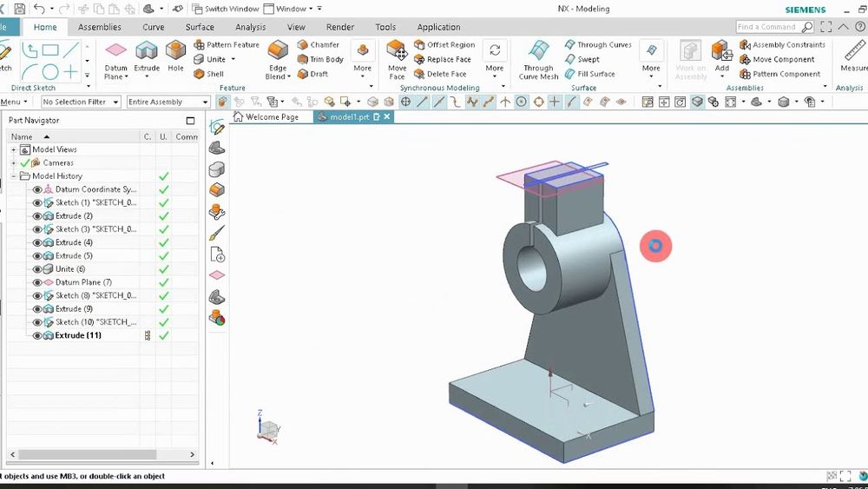Screen dimensions: 868x489
Task: Hide Datum Coordinate System via eye icon
Action: 37,189
